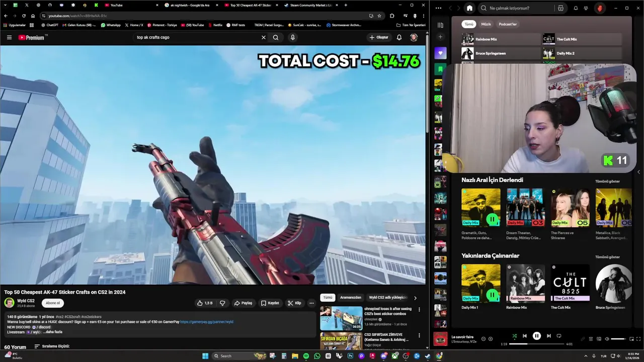The height and width of the screenshot is (362, 644).
Task: Open the Chrome extensions puzzle icon
Action: click(392, 16)
